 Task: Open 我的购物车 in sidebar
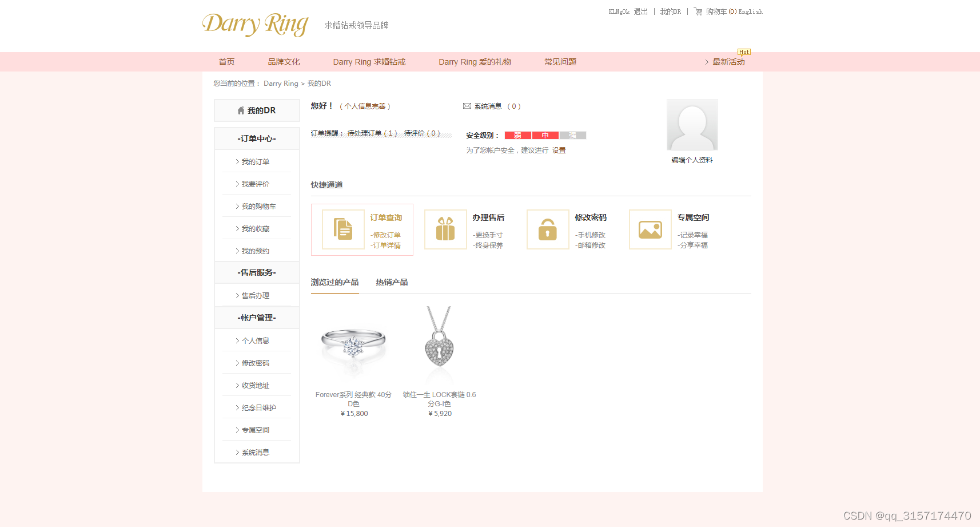(258, 207)
